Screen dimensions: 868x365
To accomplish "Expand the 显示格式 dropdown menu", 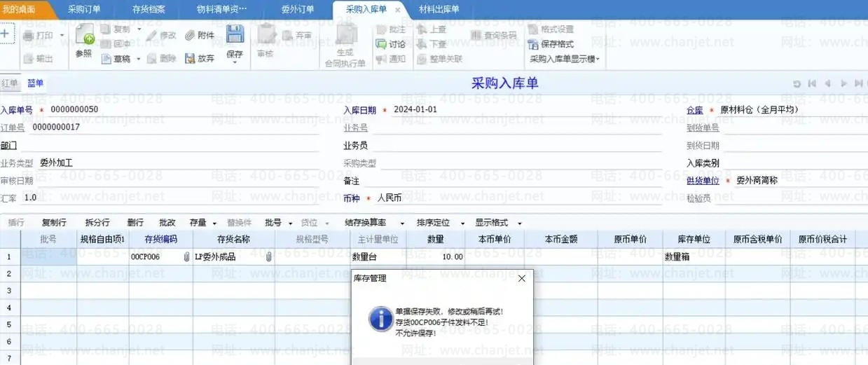I will coord(497,223).
